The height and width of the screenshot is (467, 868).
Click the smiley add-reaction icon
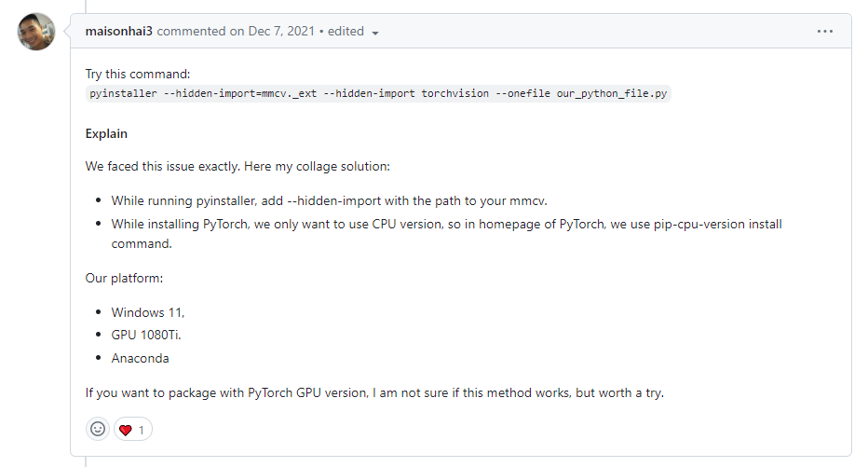[98, 430]
